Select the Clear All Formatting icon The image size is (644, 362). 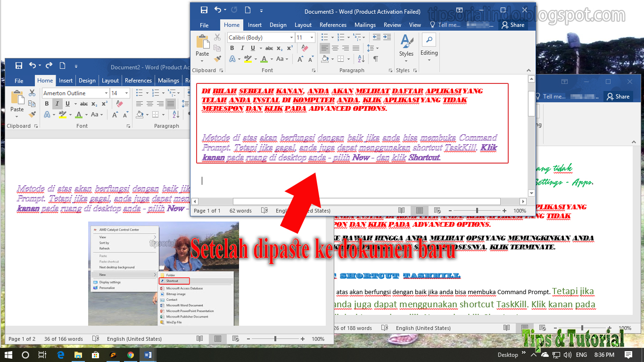(x=305, y=48)
